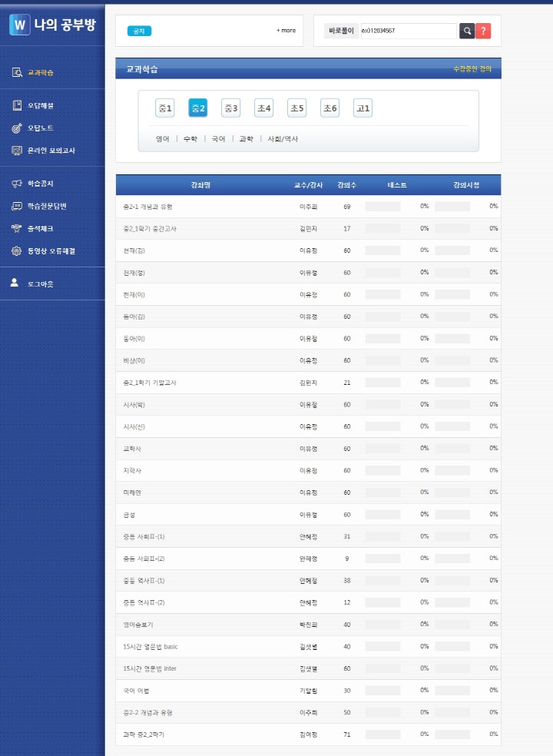Click 테스트 progress bar for 영어숲보기
The height and width of the screenshot is (756, 553).
(382, 625)
